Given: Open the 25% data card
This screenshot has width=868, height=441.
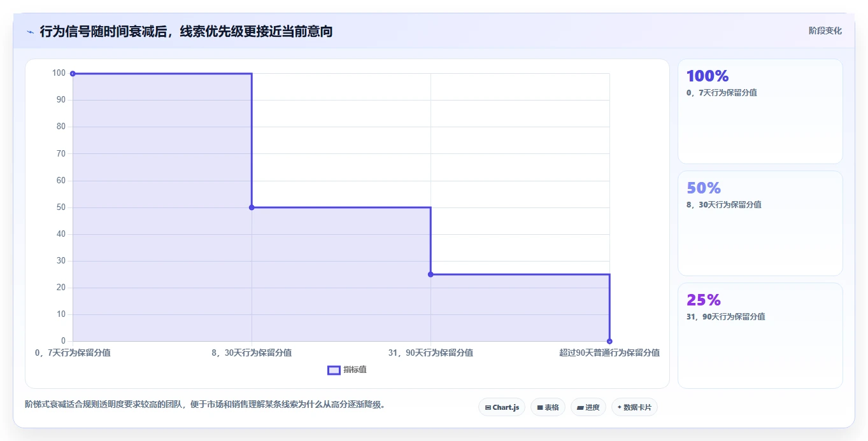Looking at the screenshot, I should coord(760,335).
